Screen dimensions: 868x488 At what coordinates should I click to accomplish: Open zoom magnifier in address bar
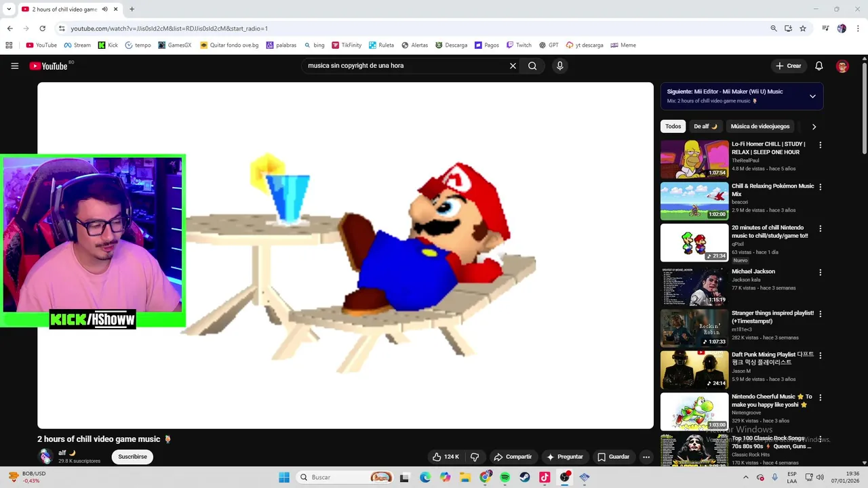pos(774,28)
